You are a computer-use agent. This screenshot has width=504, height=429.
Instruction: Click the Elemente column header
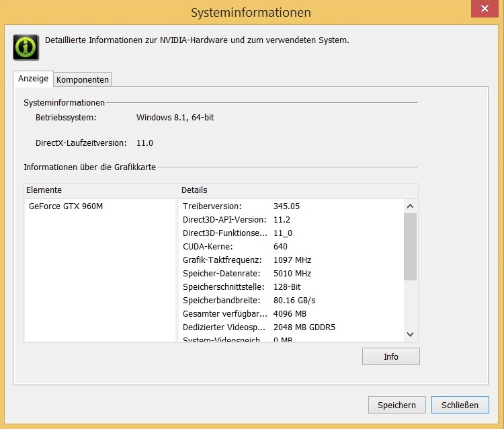pyautogui.click(x=101, y=190)
